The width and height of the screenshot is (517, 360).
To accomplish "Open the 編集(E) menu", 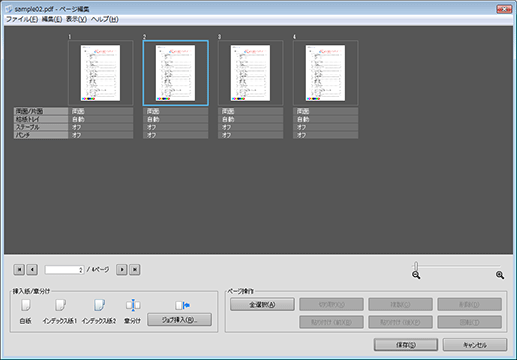I will 52,19.
